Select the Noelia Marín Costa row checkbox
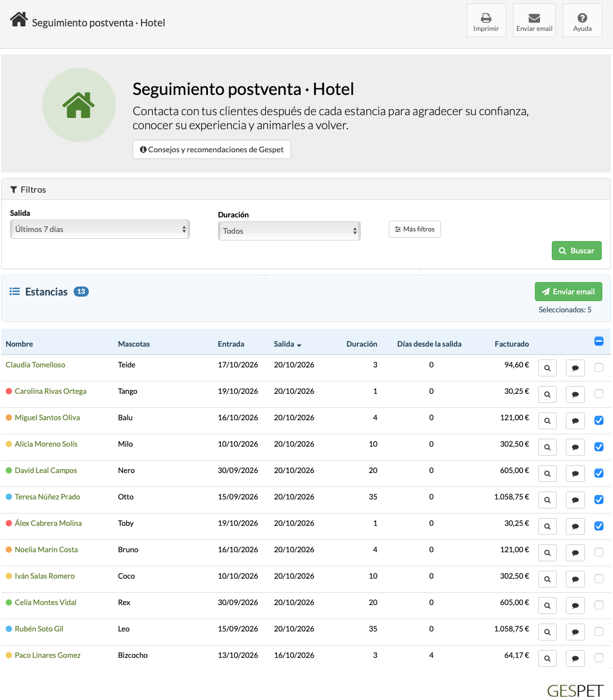The image size is (613, 700). 599,552
